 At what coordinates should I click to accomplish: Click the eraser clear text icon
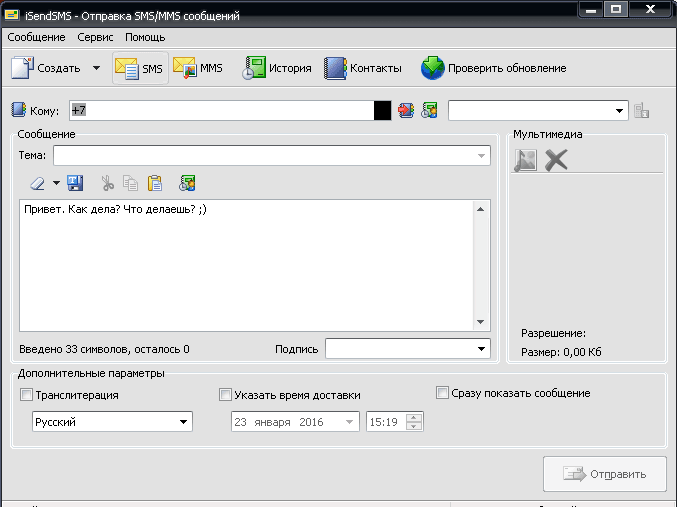click(37, 183)
